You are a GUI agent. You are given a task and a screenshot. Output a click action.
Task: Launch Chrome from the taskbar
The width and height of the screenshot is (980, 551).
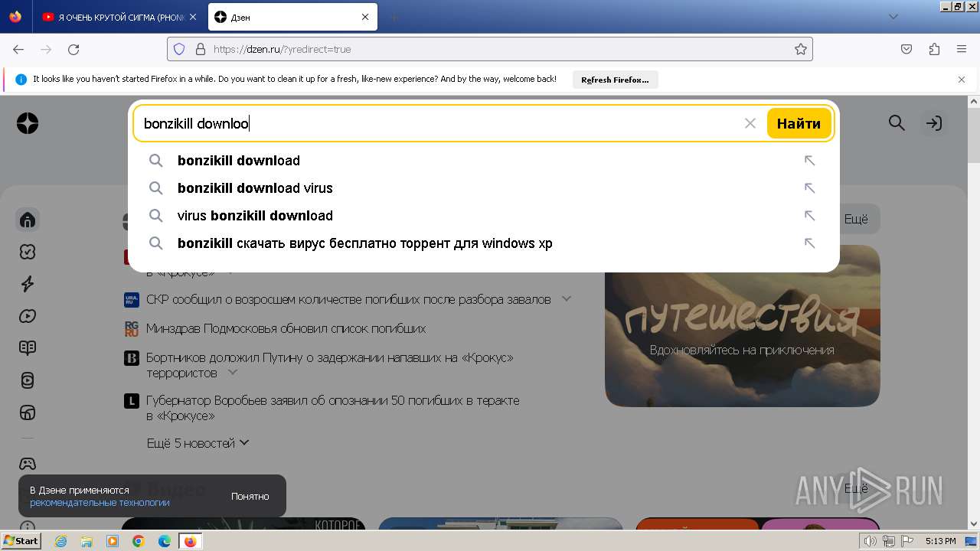139,541
